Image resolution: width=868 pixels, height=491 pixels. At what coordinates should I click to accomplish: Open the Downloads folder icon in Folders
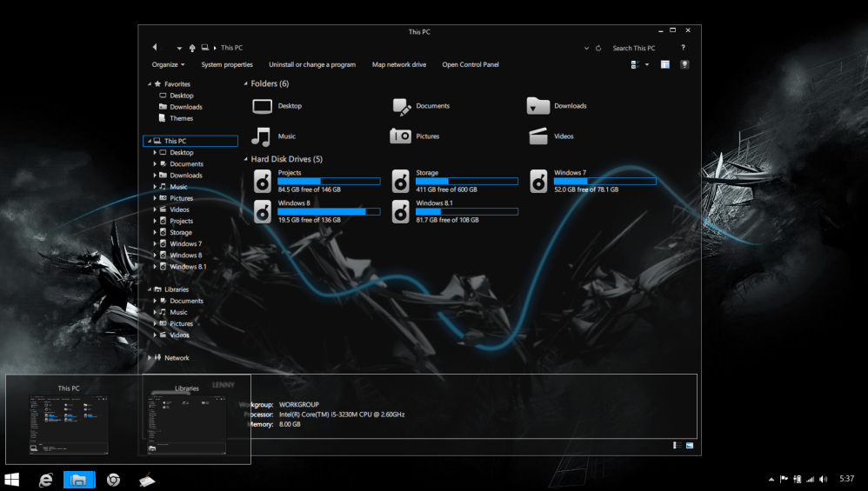pos(538,106)
